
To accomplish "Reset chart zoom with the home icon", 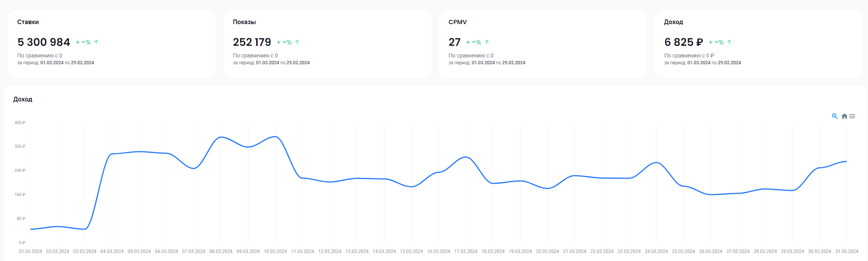I will coord(844,116).
